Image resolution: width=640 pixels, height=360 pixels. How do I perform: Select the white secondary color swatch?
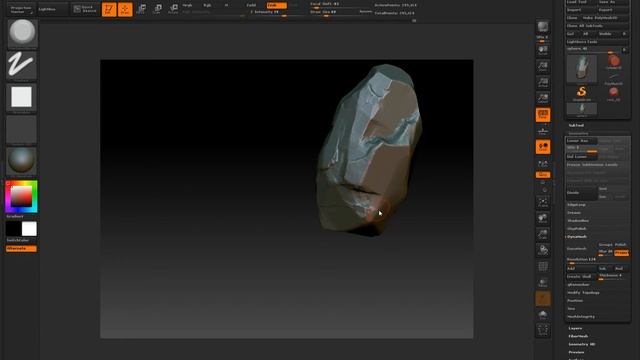coord(29,229)
